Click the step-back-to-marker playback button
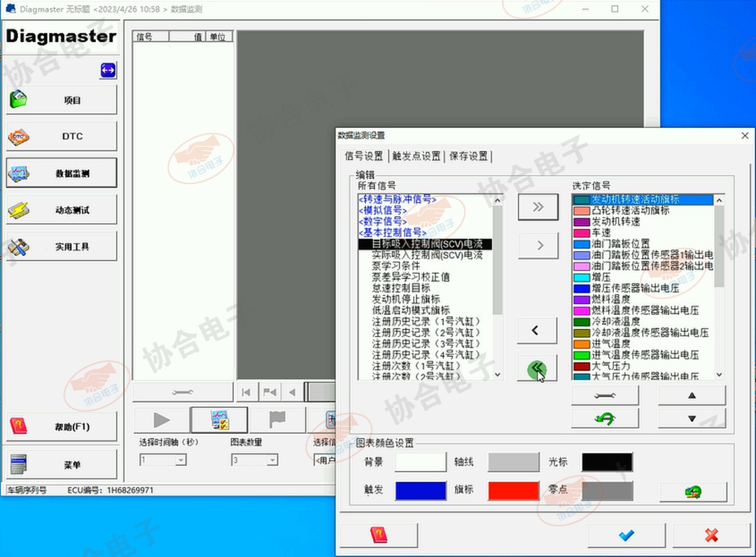This screenshot has width=756, height=557. [x=269, y=393]
